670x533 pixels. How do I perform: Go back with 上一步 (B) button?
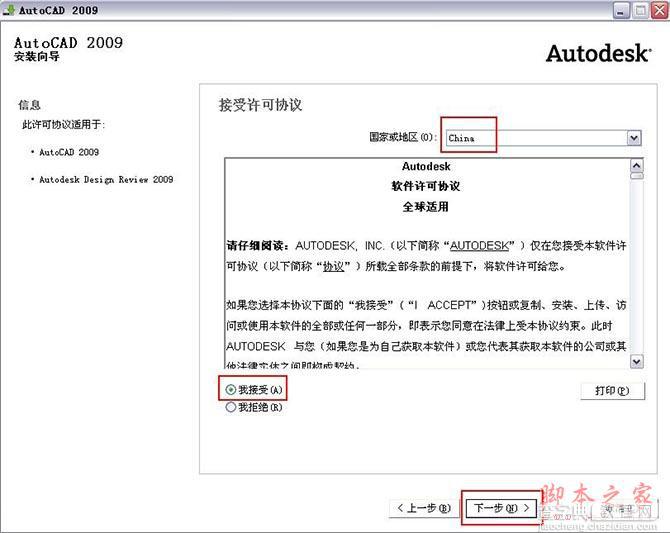click(x=424, y=508)
